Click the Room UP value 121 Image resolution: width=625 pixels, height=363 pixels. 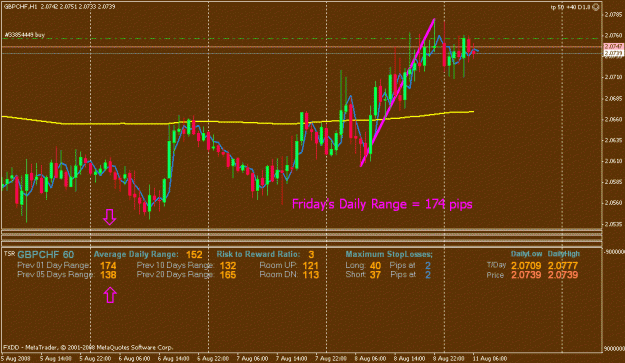coord(311,266)
